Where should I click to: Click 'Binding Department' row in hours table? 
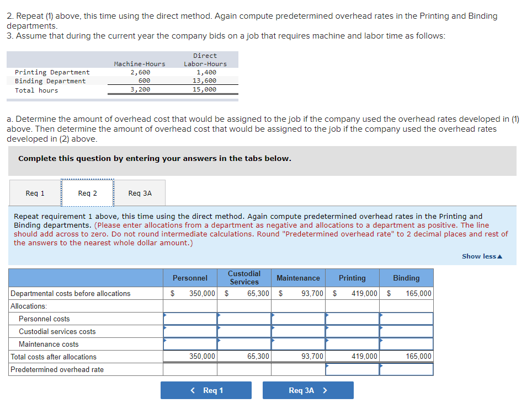(50, 81)
